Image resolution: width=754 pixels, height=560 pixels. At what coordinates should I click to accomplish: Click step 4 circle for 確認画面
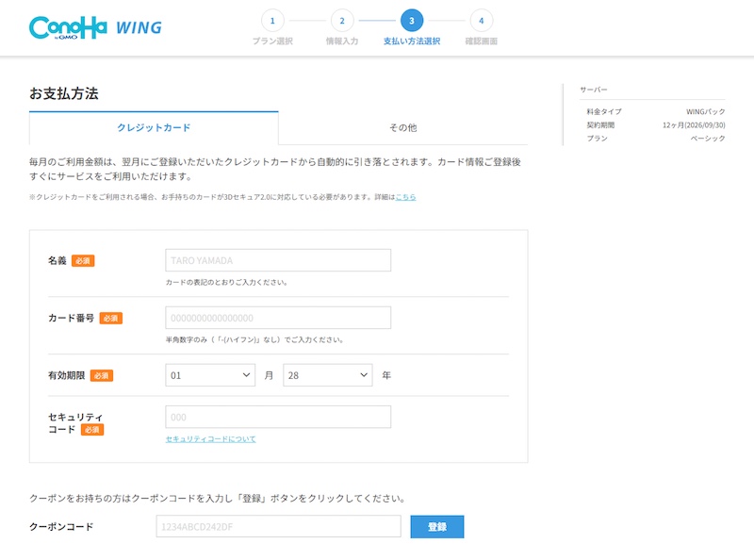[x=481, y=21]
